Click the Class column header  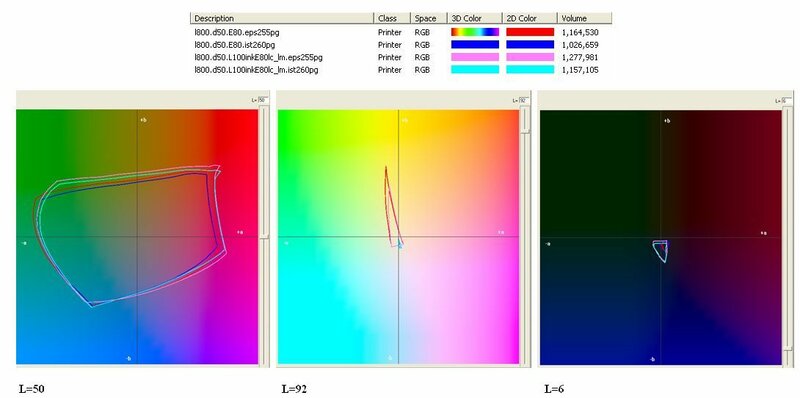[x=392, y=18]
